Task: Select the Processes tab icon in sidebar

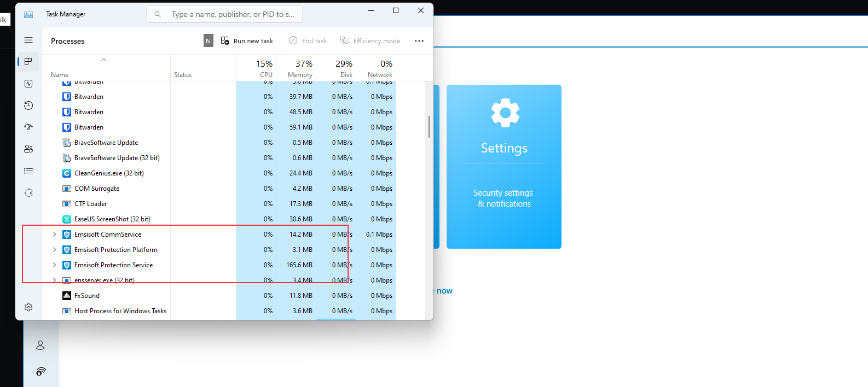Action: 28,62
